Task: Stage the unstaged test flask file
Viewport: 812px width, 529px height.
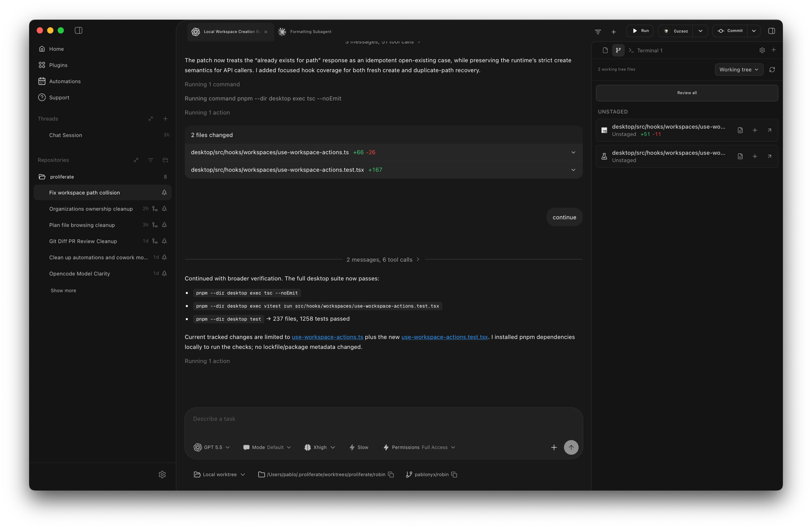Action: (x=755, y=156)
